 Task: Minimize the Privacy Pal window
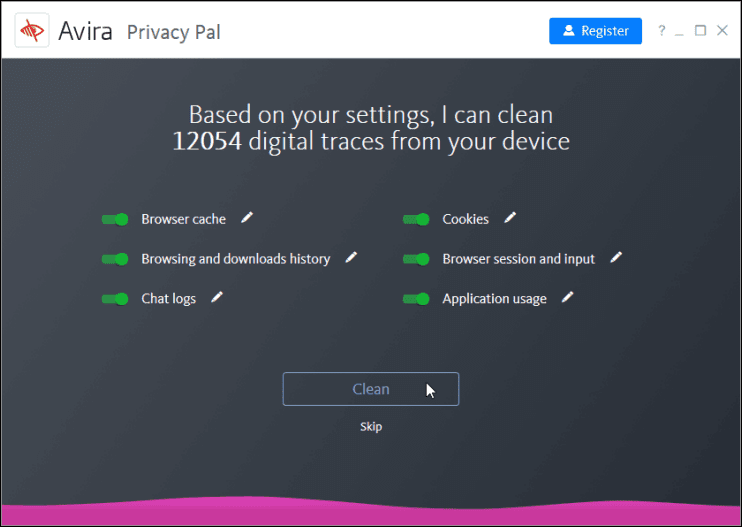[x=680, y=31]
